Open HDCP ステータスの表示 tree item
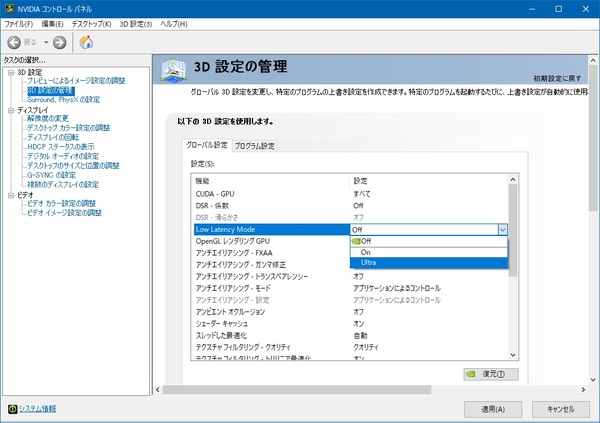Image resolution: width=600 pixels, height=423 pixels. 61,147
